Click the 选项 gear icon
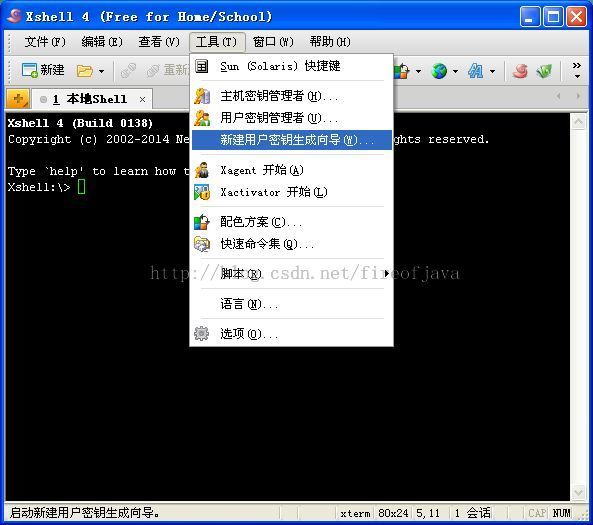Screen dimensions: 593x525 [x=202, y=334]
